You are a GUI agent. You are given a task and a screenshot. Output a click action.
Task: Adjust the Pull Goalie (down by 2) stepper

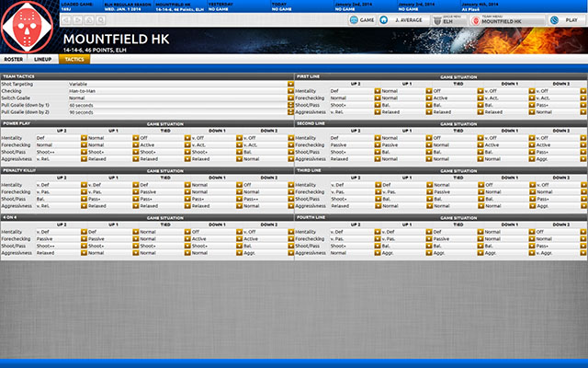click(290, 112)
